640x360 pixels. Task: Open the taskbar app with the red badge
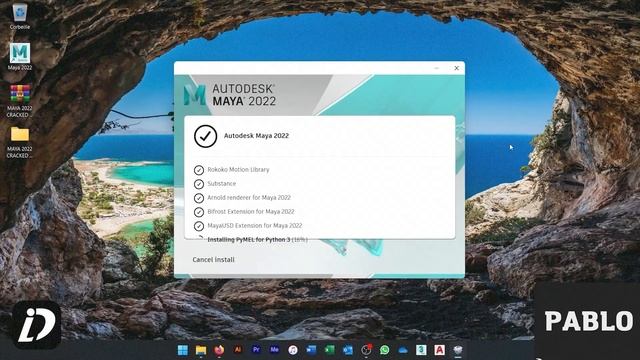click(x=366, y=350)
